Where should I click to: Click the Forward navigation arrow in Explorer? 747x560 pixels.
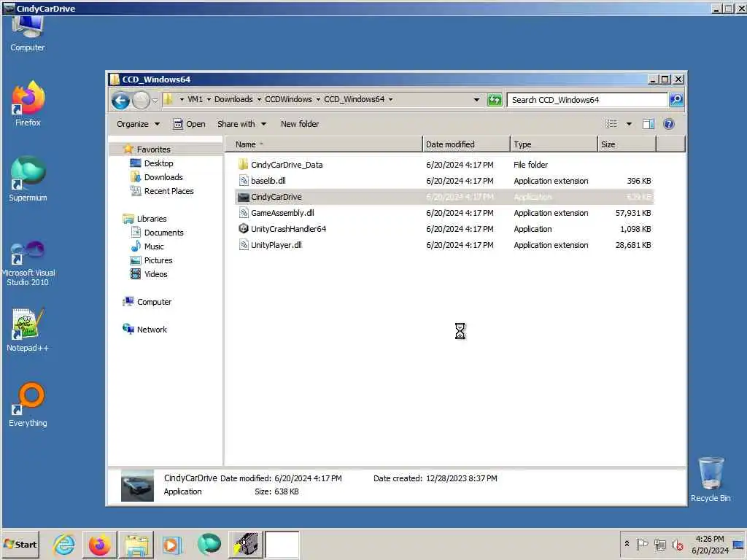point(141,100)
